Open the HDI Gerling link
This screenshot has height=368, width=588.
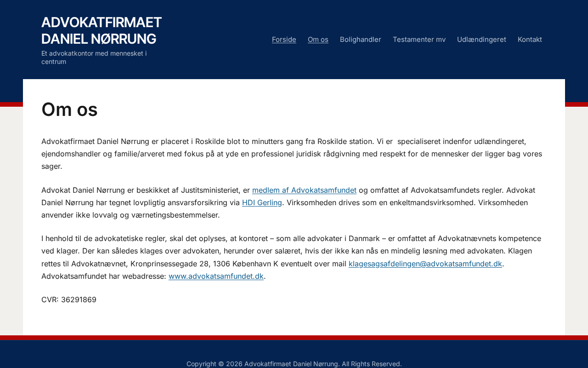(262, 202)
